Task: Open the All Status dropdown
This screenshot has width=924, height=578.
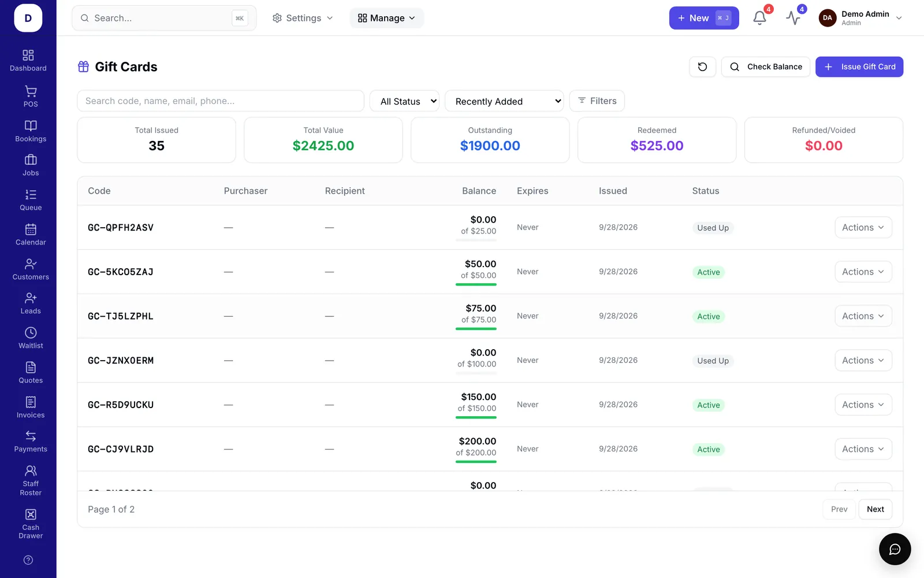Action: click(x=404, y=101)
